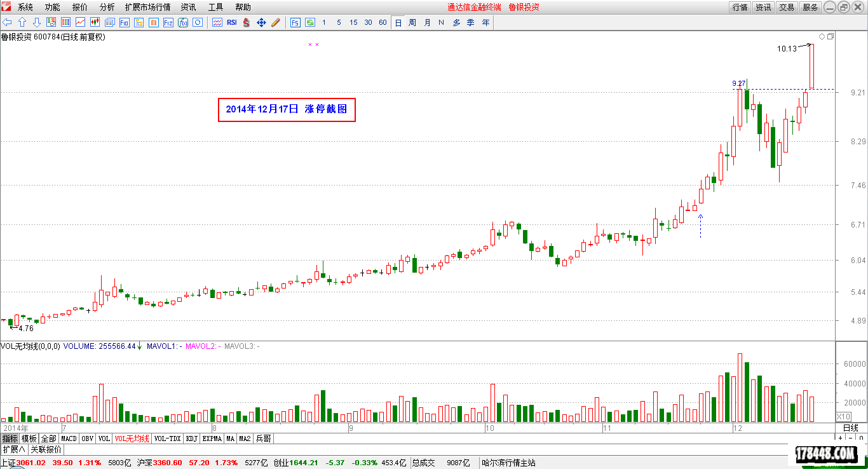
Task: Switch to 30-minute period
Action: coord(368,22)
